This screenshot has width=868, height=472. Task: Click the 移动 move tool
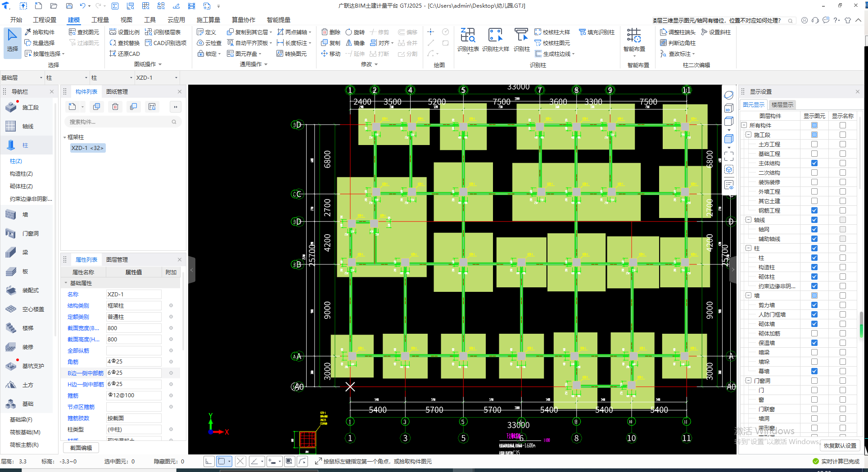point(331,54)
